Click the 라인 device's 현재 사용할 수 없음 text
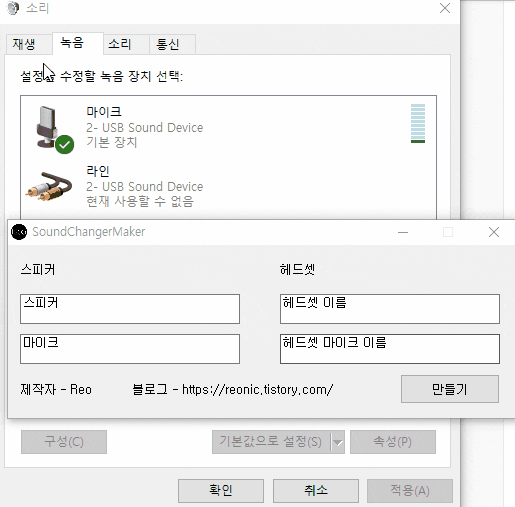The height and width of the screenshot is (507, 515). tap(140, 201)
